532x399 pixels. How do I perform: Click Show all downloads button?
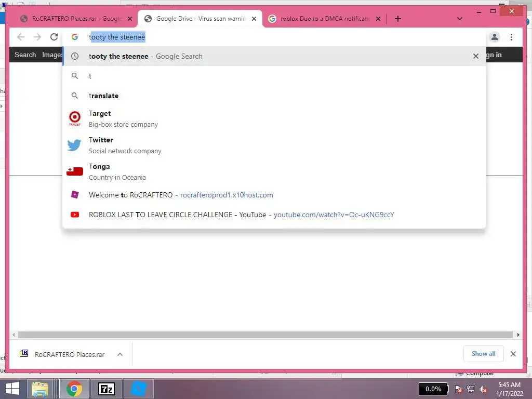(484, 354)
